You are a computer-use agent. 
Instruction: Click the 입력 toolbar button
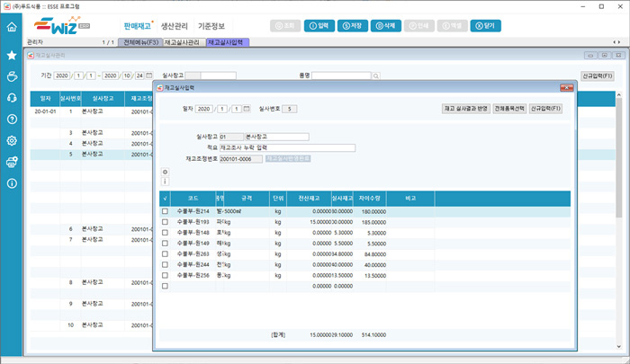[x=319, y=26]
